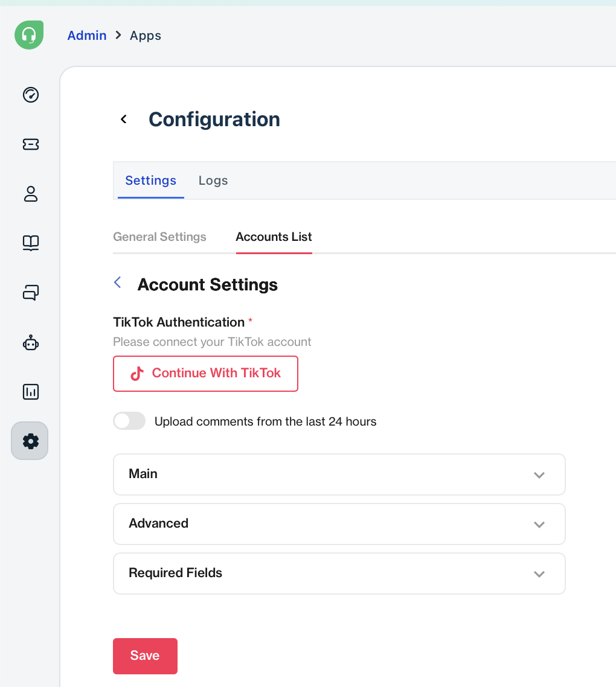Click the chevron on the Main row
Screen dimensions: 616x687
(x=539, y=475)
